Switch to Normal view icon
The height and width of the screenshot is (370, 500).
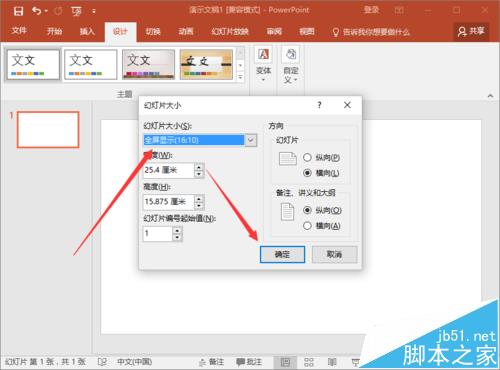click(x=285, y=362)
